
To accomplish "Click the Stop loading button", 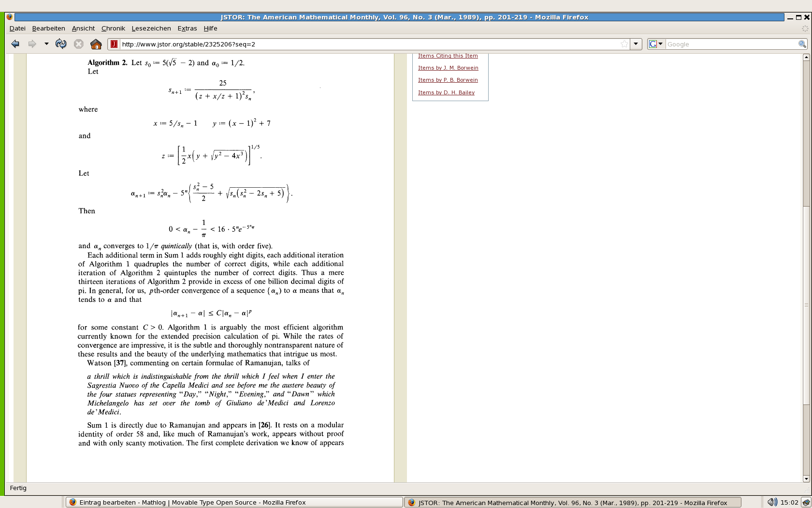I will (x=78, y=44).
